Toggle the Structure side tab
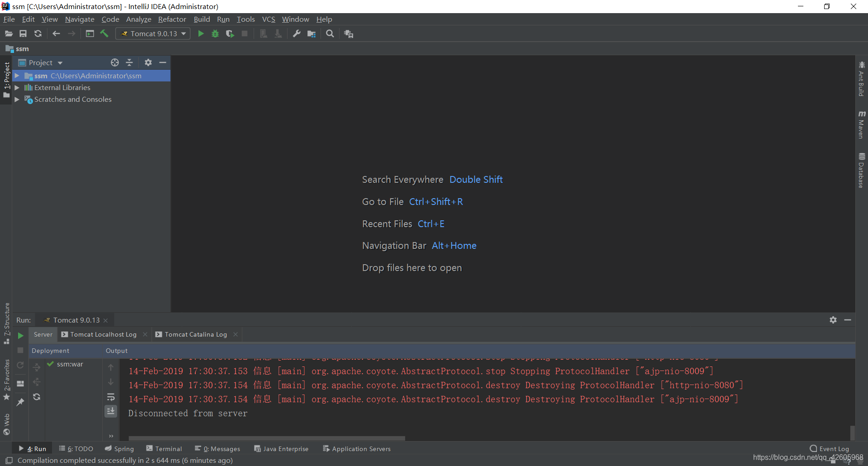Screen dimensions: 868x466 6,323
